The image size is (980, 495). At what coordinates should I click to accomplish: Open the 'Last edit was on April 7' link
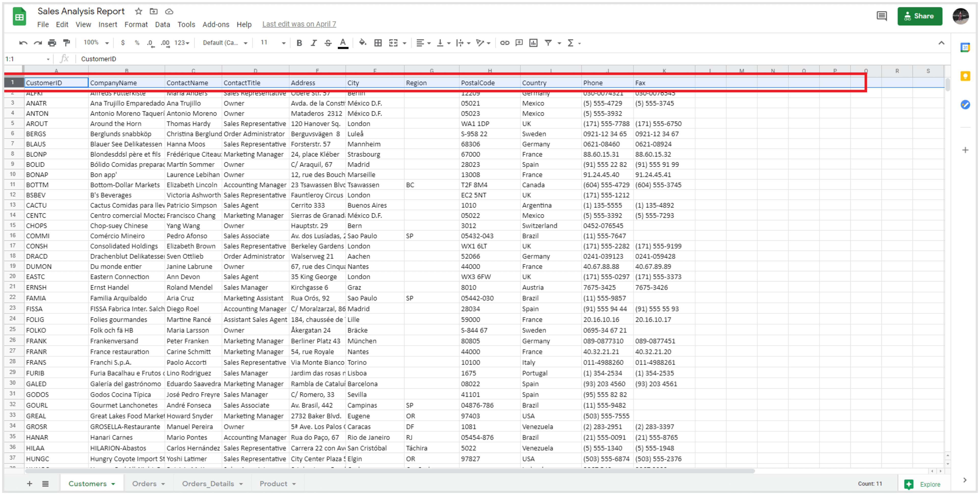[x=299, y=24]
